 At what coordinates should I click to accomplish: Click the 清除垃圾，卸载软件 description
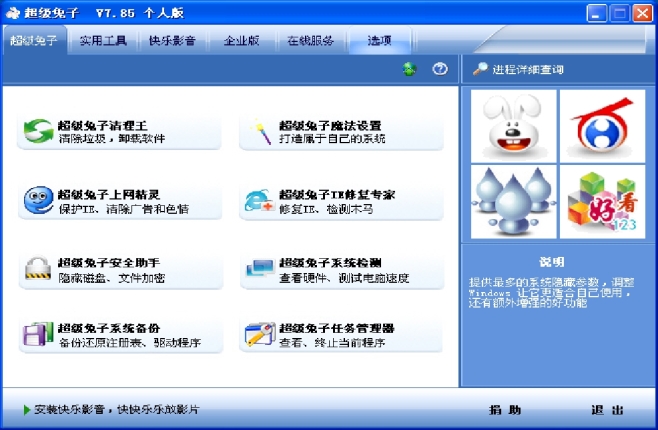(112, 138)
